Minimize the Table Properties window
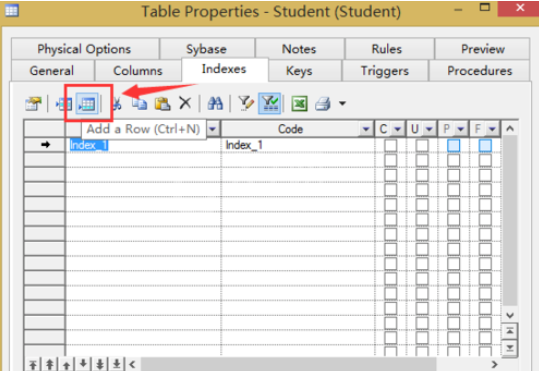Image resolution: width=539 pixels, height=371 pixels. click(458, 9)
